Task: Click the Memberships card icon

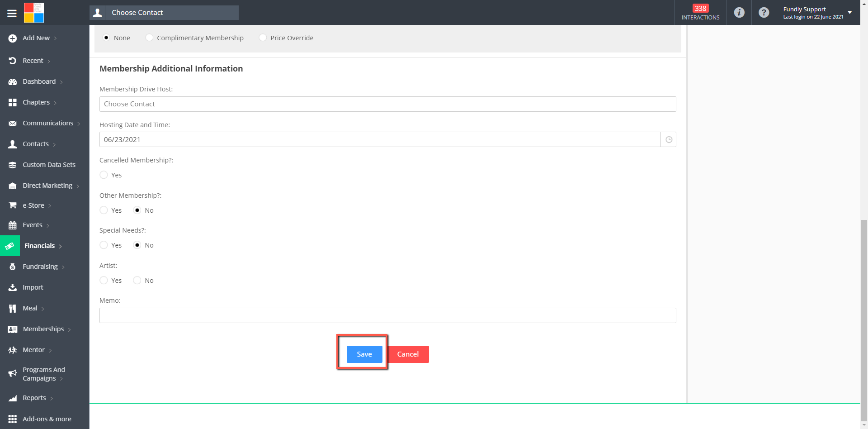Action: (x=13, y=329)
